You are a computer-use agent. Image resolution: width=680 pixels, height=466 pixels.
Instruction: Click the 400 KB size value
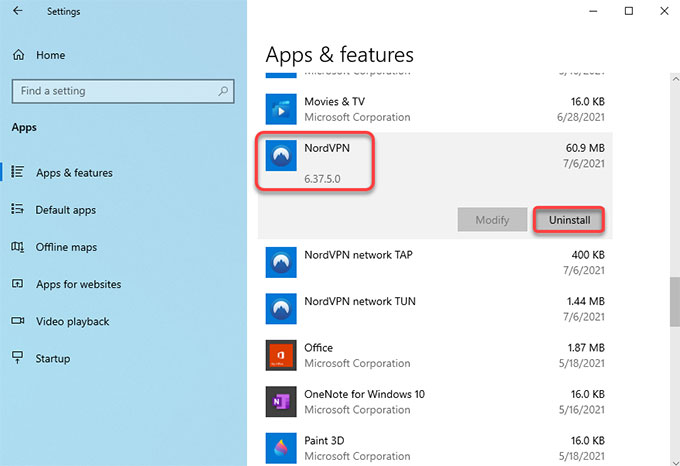point(588,255)
